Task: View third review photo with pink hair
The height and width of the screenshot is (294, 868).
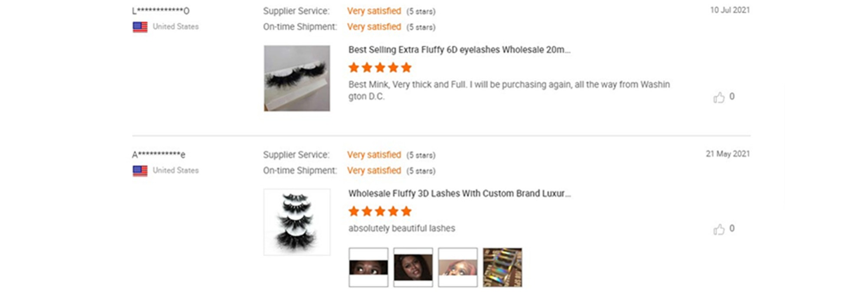Action: (x=458, y=268)
